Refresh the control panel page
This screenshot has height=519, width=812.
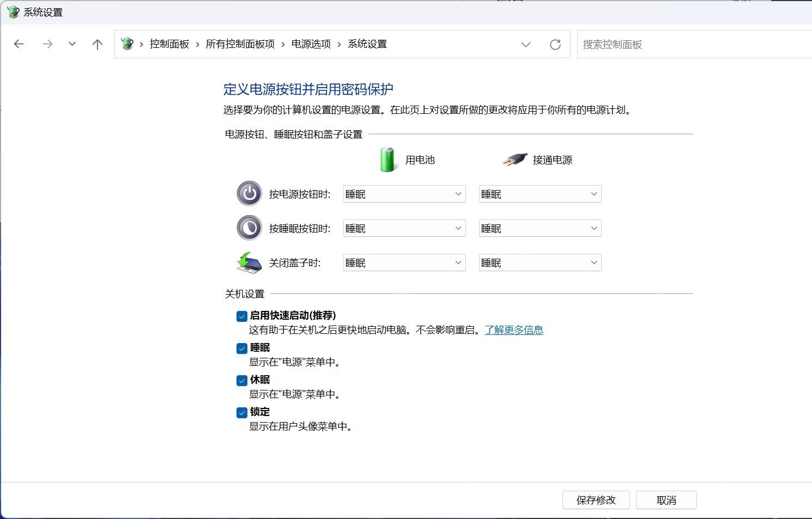click(555, 45)
